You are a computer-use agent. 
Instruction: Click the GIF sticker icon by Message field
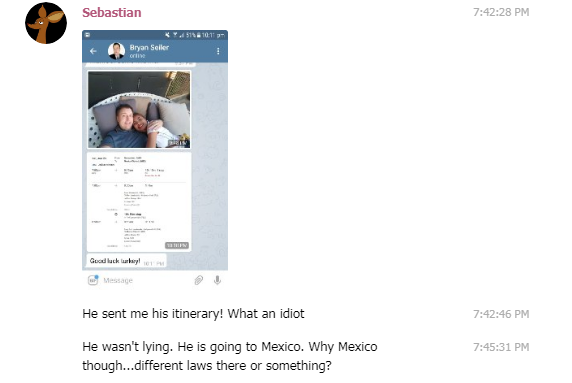pyautogui.click(x=93, y=280)
